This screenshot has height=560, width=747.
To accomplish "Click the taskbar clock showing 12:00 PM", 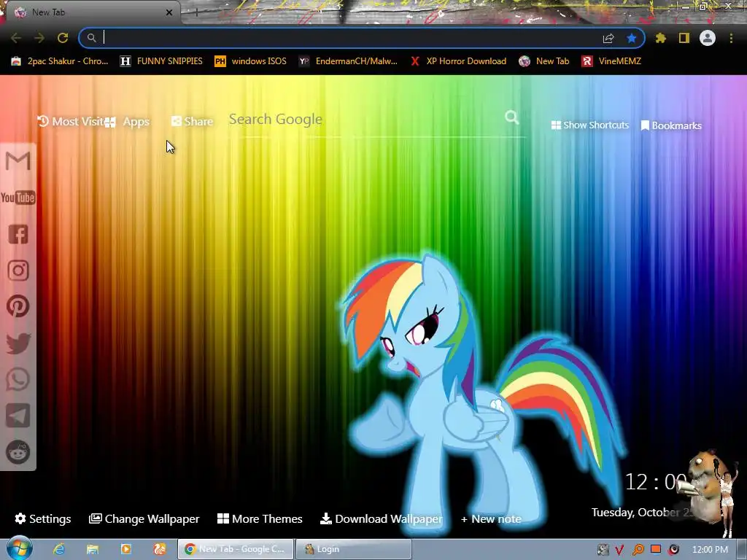I will tap(710, 550).
